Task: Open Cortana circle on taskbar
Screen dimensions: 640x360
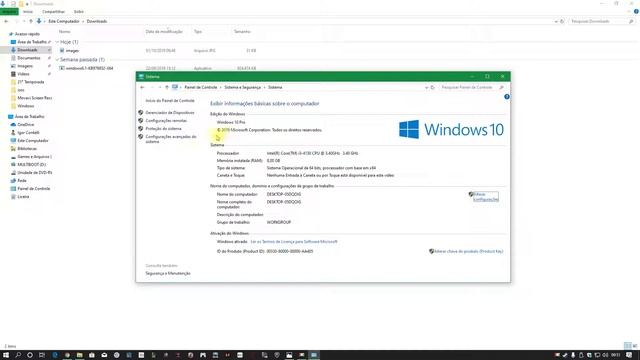Action: pos(30,355)
